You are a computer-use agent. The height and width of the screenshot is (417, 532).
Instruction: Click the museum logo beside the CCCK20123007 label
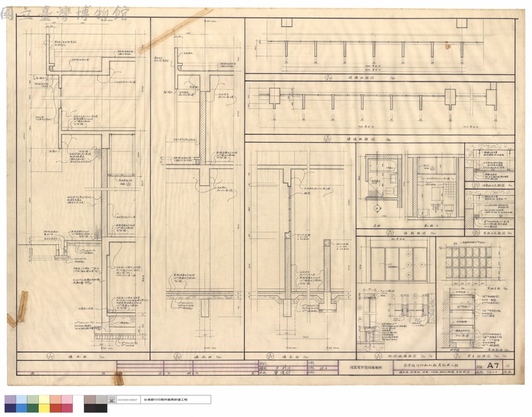(x=112, y=399)
